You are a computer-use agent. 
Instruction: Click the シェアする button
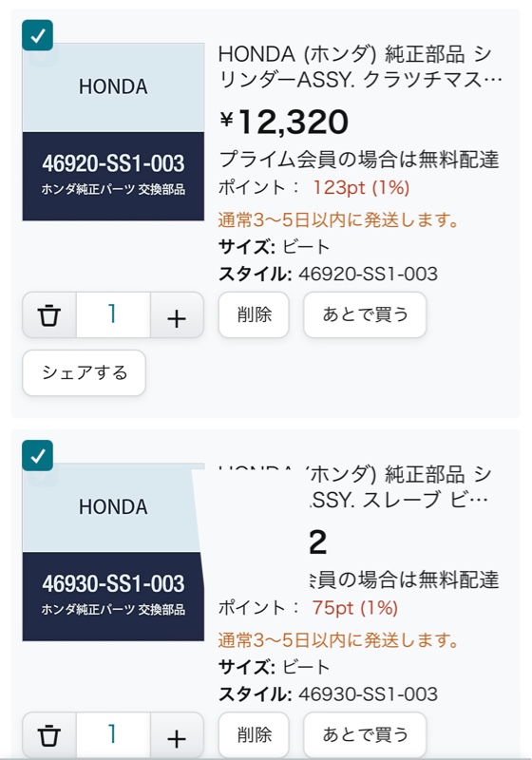point(85,372)
